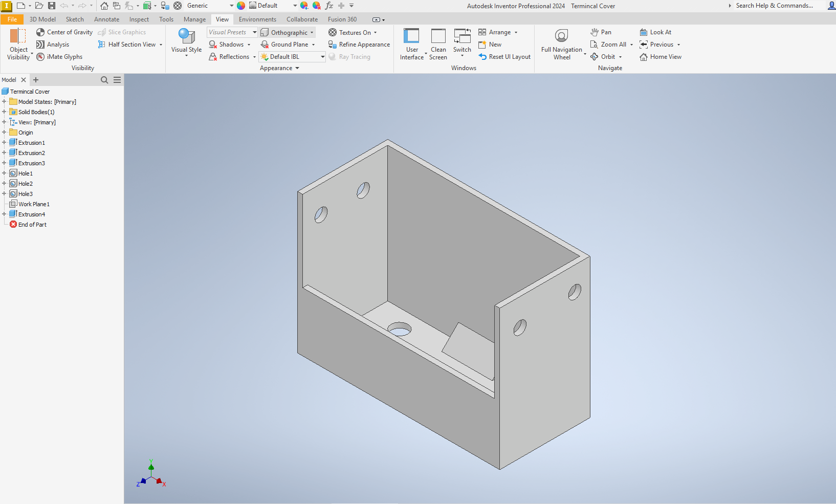Open the User Interface panel icon

411,36
